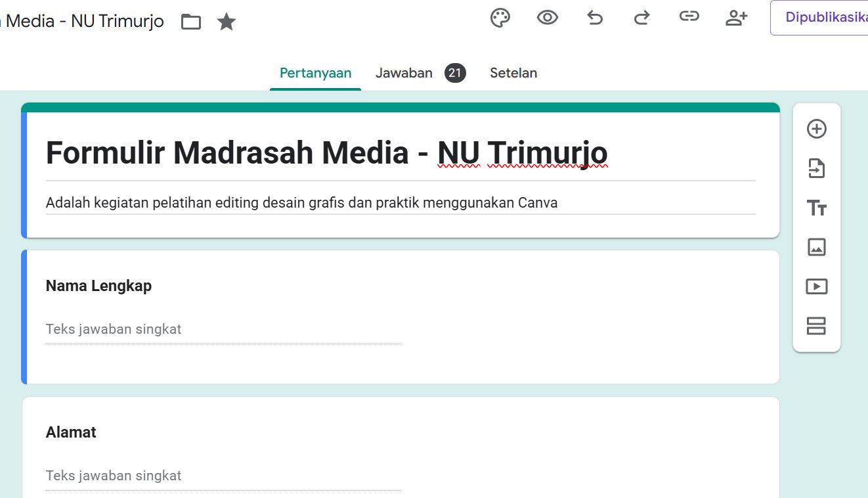This screenshot has height=498, width=868.
Task: Move the form to a folder
Action: pyautogui.click(x=190, y=21)
